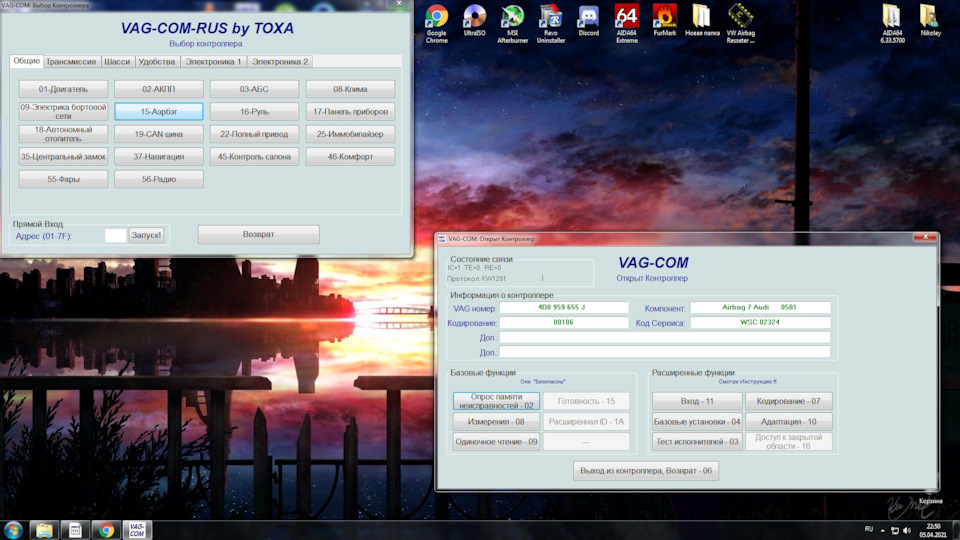The height and width of the screenshot is (540, 960).
Task: Open the Windows Start menu
Action: coord(13,530)
